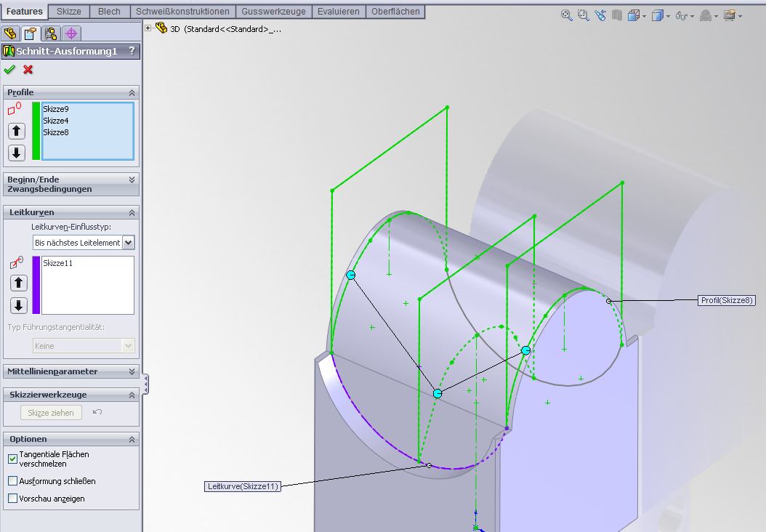
Task: Open help via the question mark button
Action: pos(132,51)
